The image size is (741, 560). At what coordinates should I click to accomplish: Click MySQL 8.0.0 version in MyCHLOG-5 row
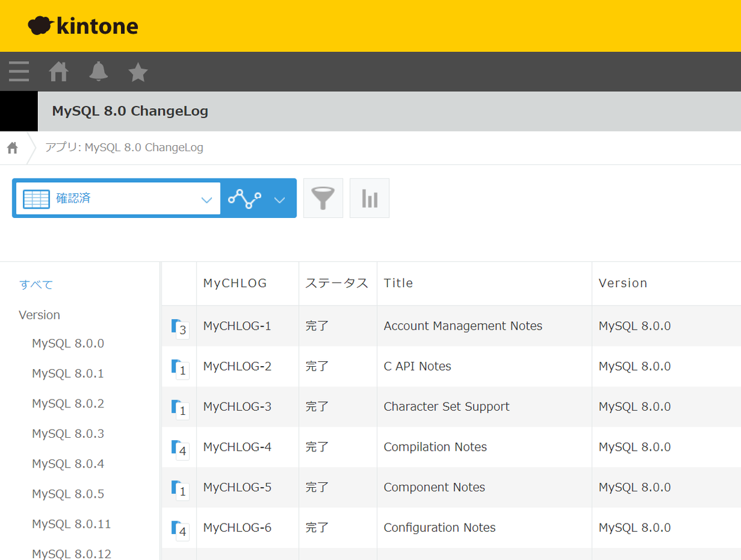[x=635, y=487]
